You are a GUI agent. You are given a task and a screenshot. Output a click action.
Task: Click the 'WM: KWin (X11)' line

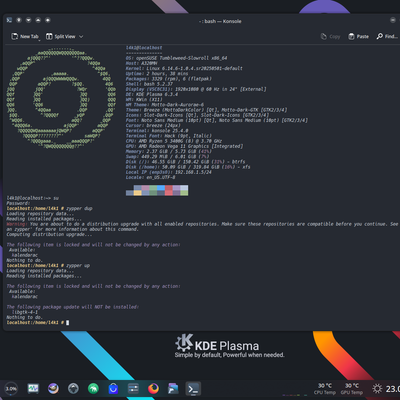[144, 99]
